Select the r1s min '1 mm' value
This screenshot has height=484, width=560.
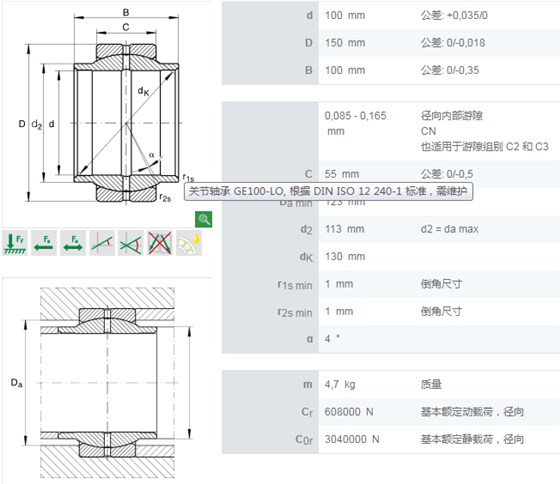tap(339, 284)
